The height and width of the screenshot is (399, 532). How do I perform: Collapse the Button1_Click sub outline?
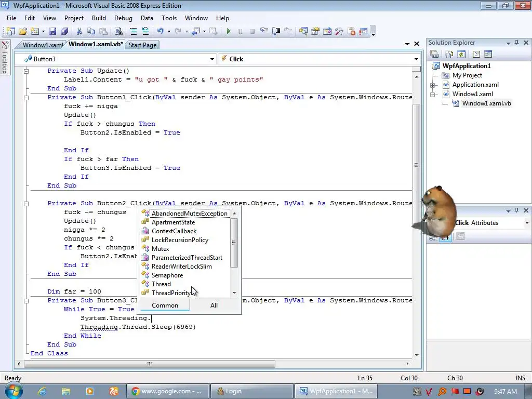[x=26, y=97]
